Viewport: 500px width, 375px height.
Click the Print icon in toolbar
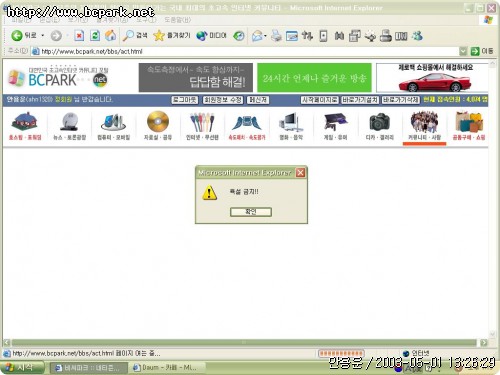click(276, 36)
